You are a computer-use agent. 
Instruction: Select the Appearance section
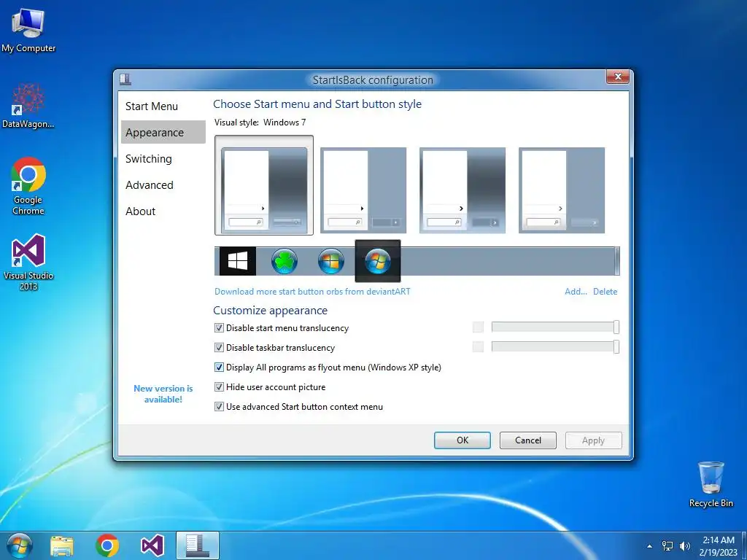(163, 133)
